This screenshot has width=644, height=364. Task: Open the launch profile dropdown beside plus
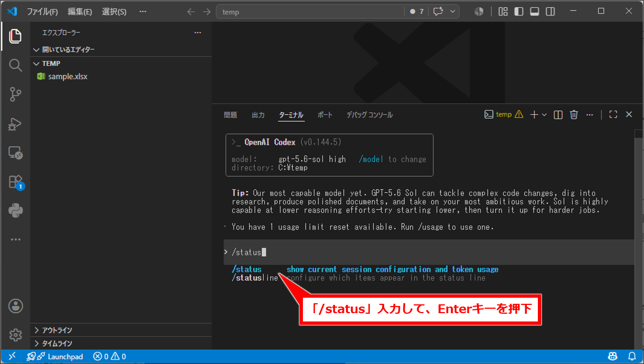(544, 115)
